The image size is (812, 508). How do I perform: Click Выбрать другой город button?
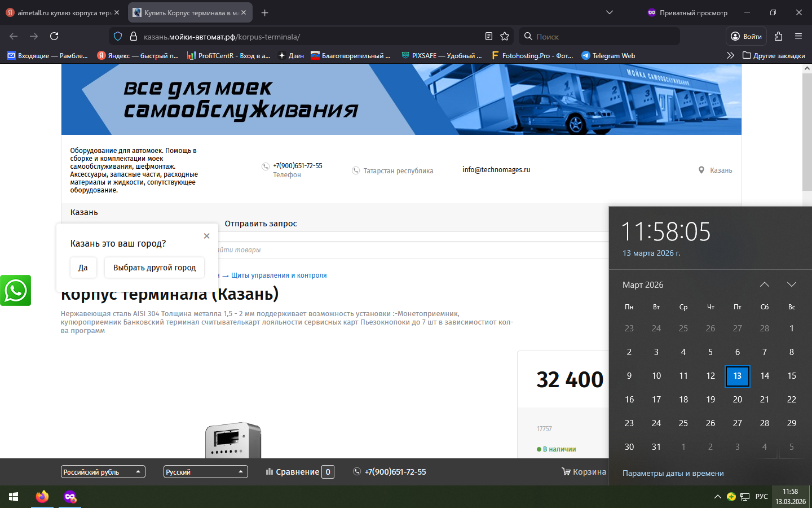[154, 268]
